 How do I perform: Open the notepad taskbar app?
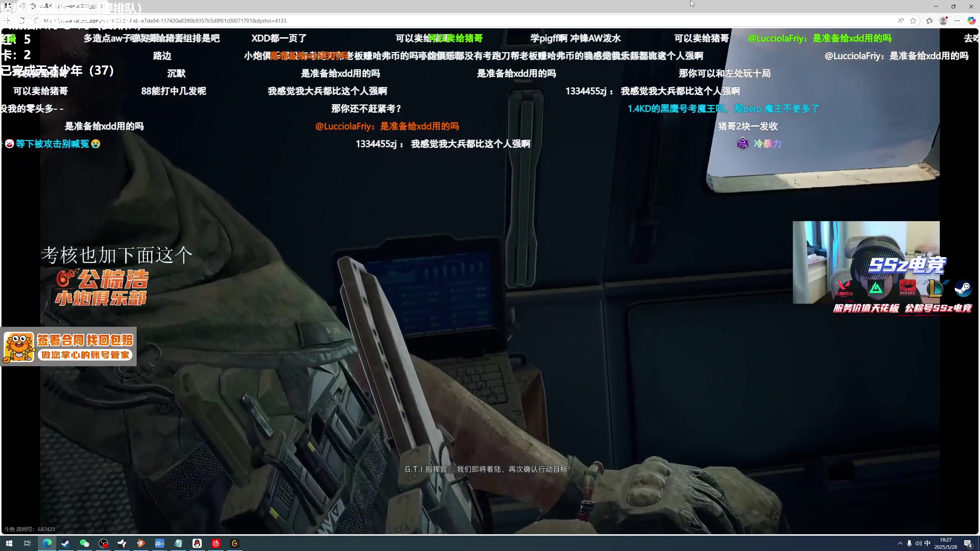178,543
